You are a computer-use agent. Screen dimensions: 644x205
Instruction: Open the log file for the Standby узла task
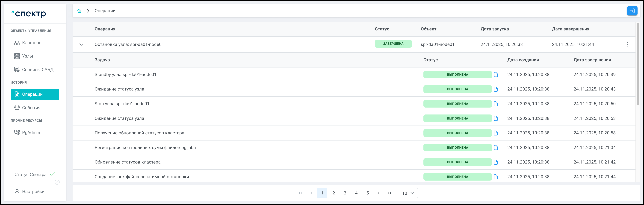tap(496, 74)
